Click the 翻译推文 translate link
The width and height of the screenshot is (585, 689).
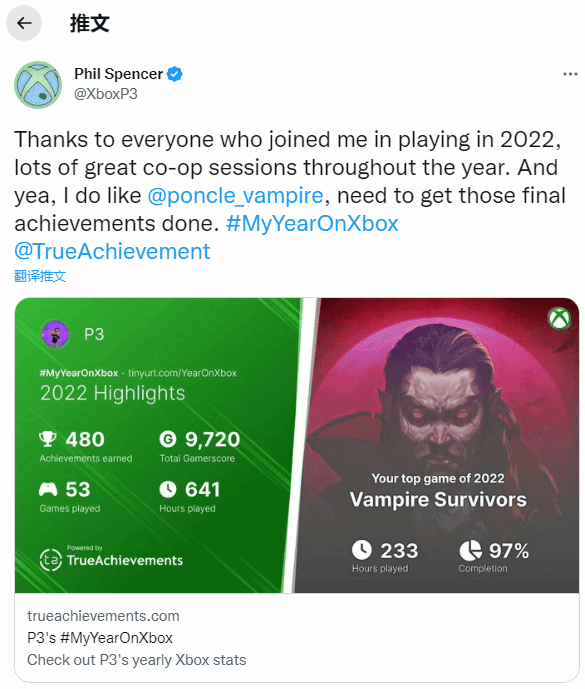[x=40, y=276]
